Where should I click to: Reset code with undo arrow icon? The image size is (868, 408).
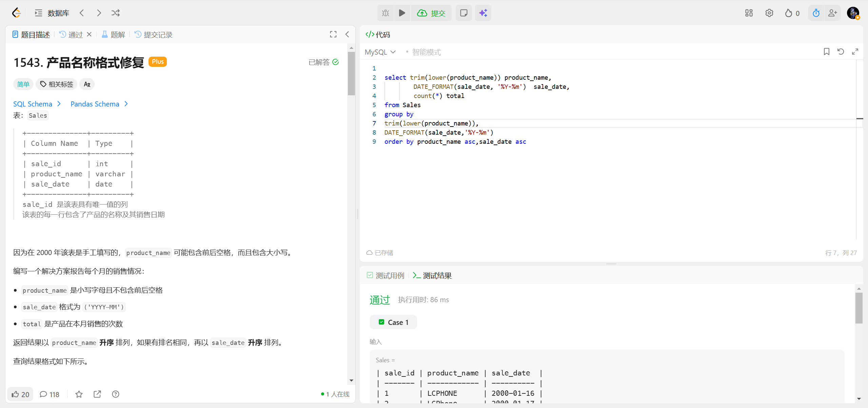841,52
